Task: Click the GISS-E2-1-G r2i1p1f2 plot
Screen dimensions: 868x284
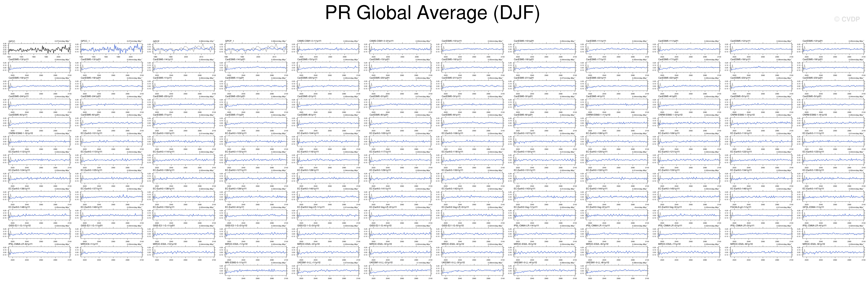Action: (256, 234)
